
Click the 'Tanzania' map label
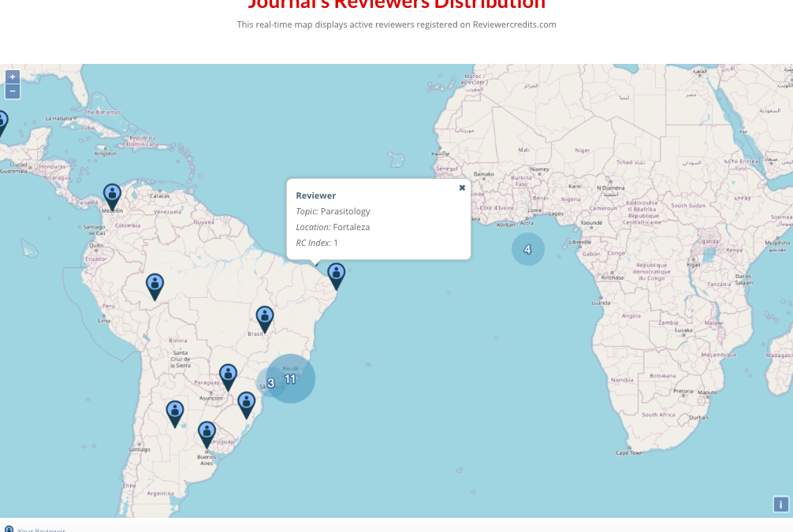pos(719,285)
